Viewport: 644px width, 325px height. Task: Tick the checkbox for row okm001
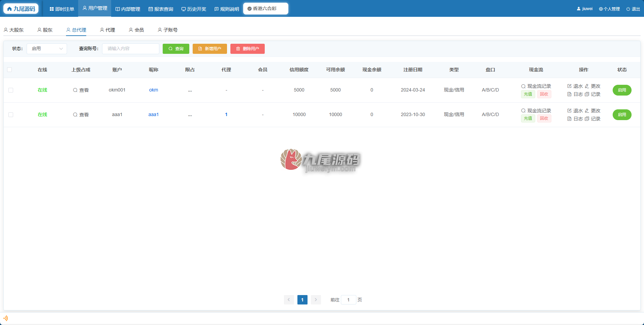[11, 90]
